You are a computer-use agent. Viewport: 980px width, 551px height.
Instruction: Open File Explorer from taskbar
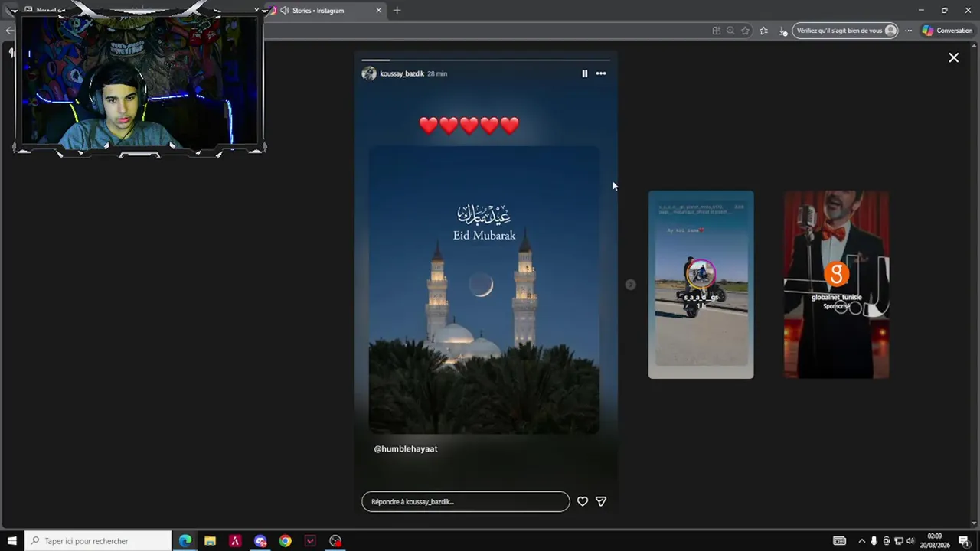210,541
